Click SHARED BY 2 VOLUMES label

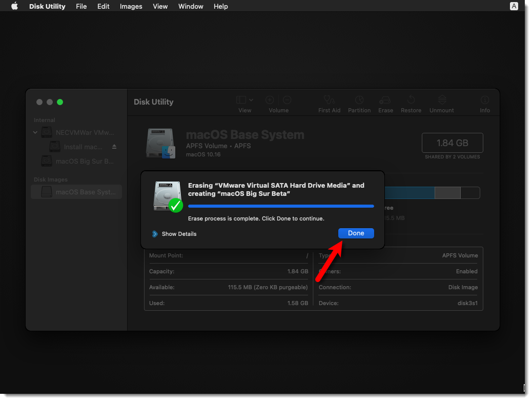[452, 157]
